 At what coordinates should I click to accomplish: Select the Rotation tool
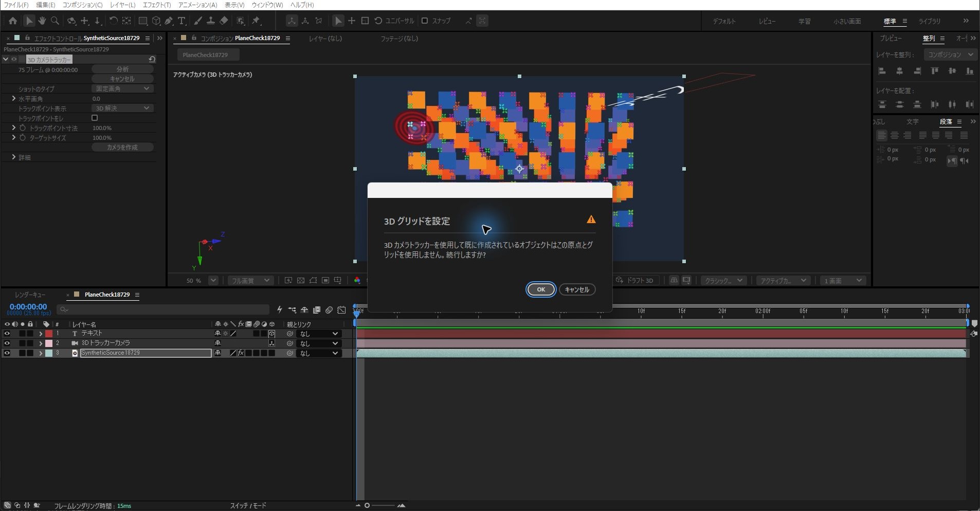(113, 21)
